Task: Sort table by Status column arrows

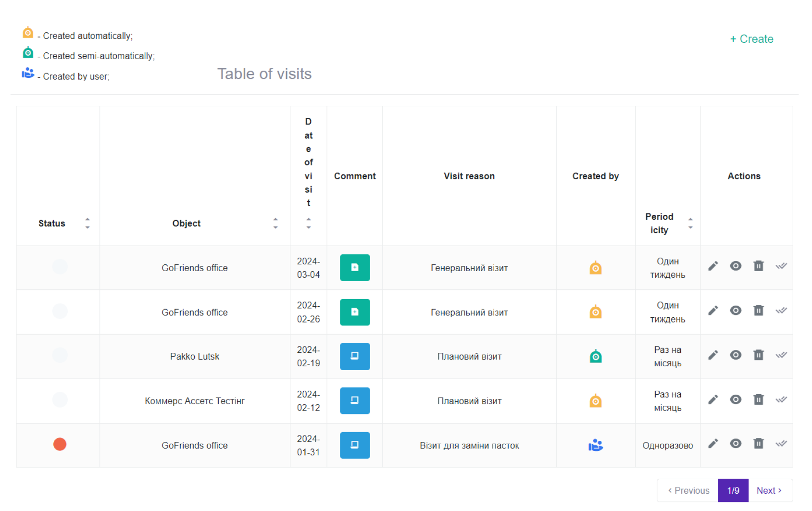Action: coord(87,223)
